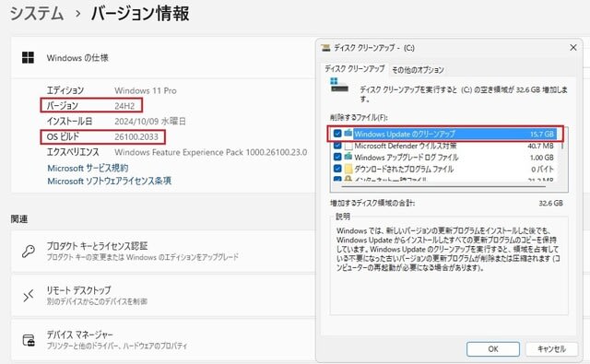Click OS build value 26100.2033

point(136,137)
